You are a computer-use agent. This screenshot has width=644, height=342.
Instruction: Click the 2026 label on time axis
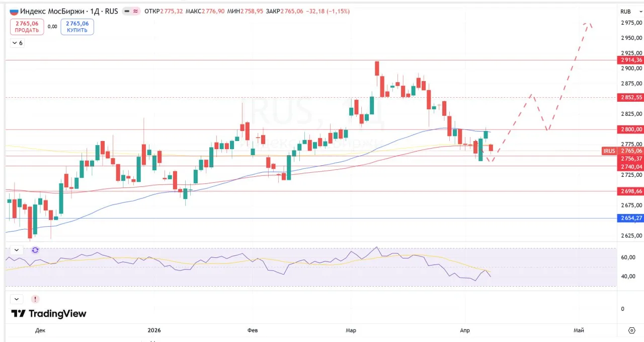[x=154, y=330]
